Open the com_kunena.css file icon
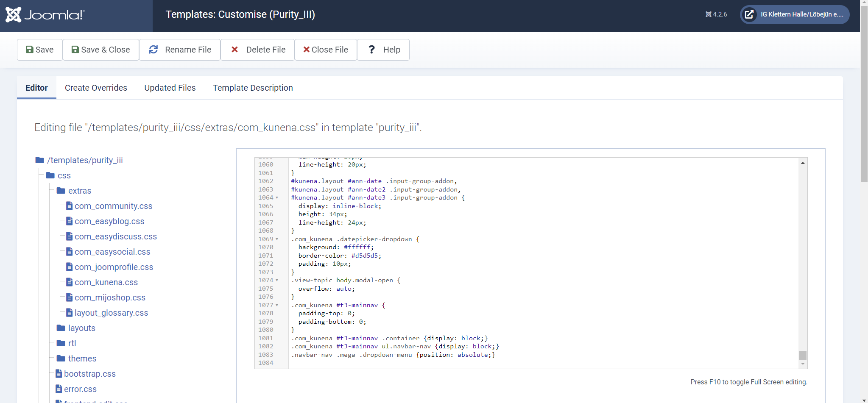 [70, 282]
